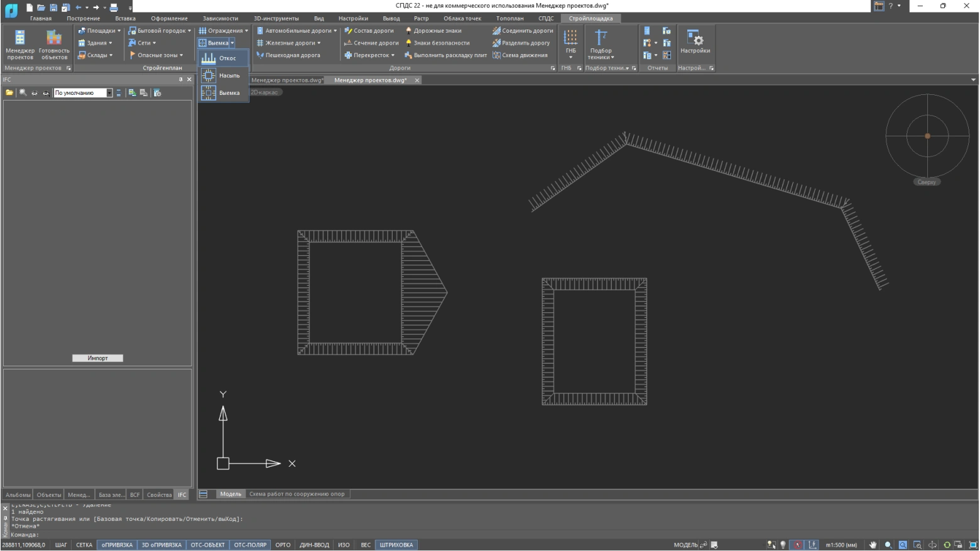Click the Готовность объектов icon
The width and height of the screenshot is (980, 551).
point(54,44)
